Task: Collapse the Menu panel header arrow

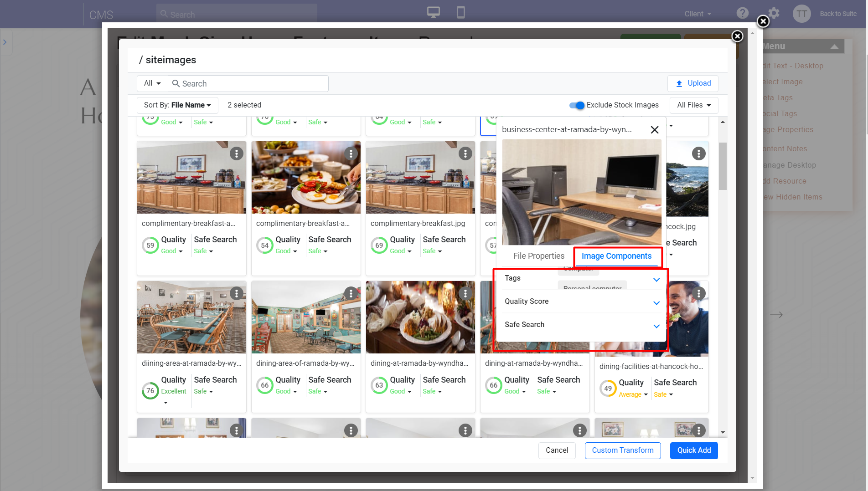Action: click(834, 46)
